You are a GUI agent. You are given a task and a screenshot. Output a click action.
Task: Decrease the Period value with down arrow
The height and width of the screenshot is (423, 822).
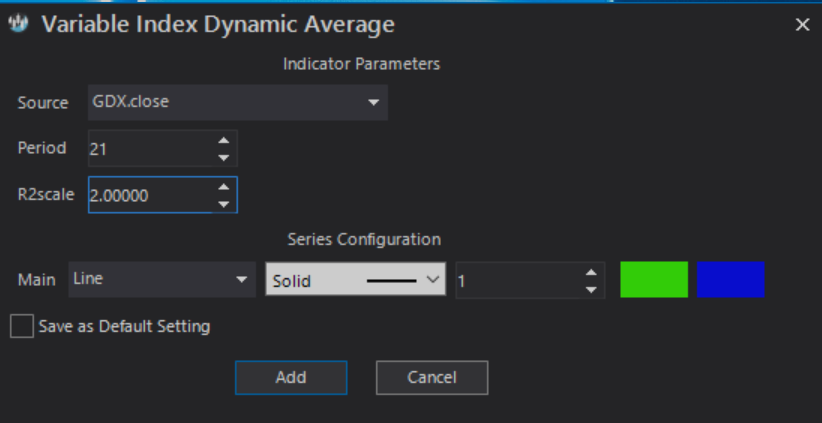coord(224,157)
